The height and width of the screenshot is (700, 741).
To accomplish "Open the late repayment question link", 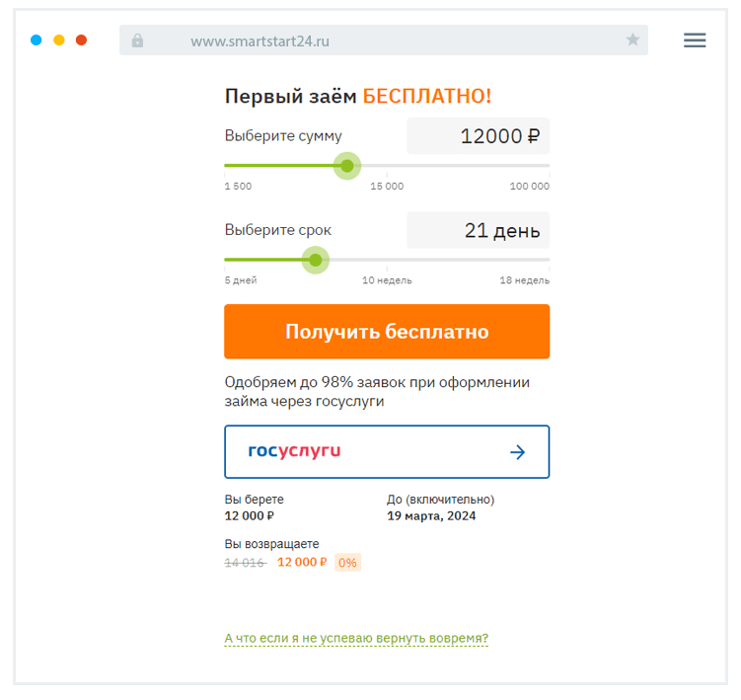I will 356,638.
